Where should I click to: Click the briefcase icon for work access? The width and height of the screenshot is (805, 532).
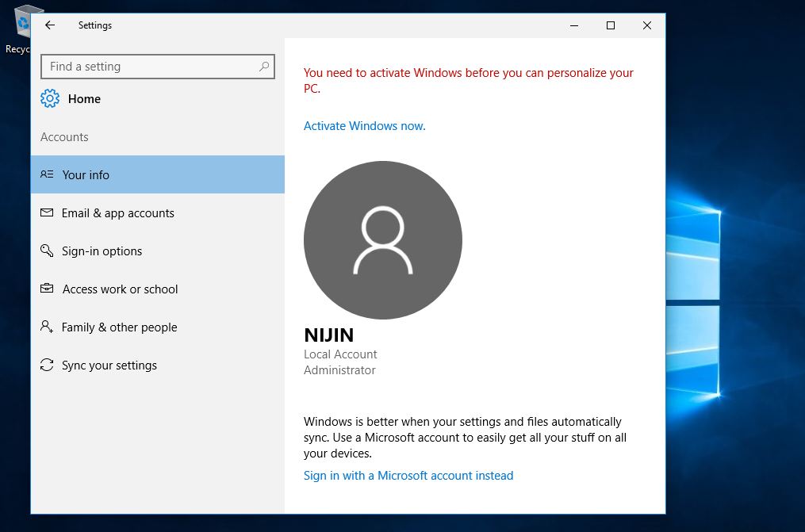[47, 289]
